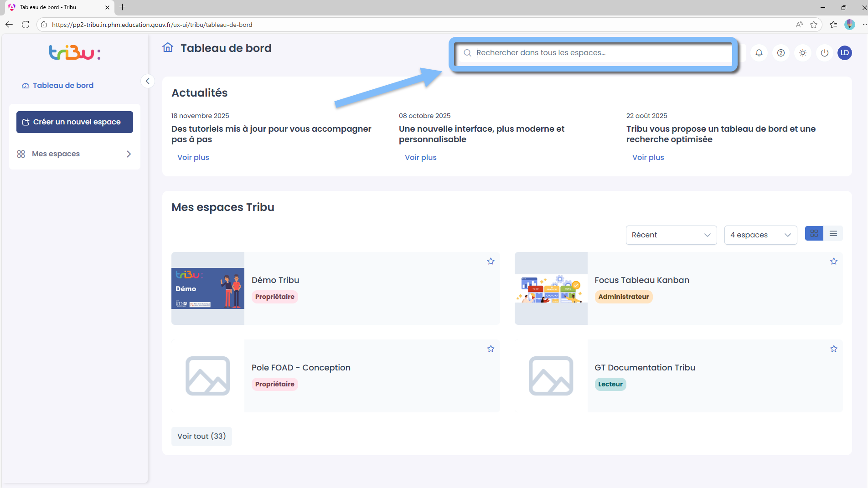This screenshot has width=868, height=488.
Task: Open a new browser tab
Action: 122,7
